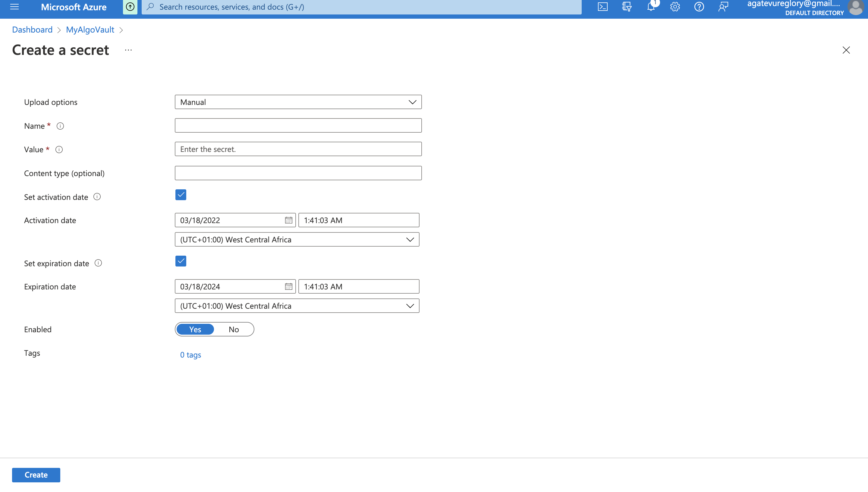Open more options next to Create a secret
868x492 pixels.
point(128,50)
